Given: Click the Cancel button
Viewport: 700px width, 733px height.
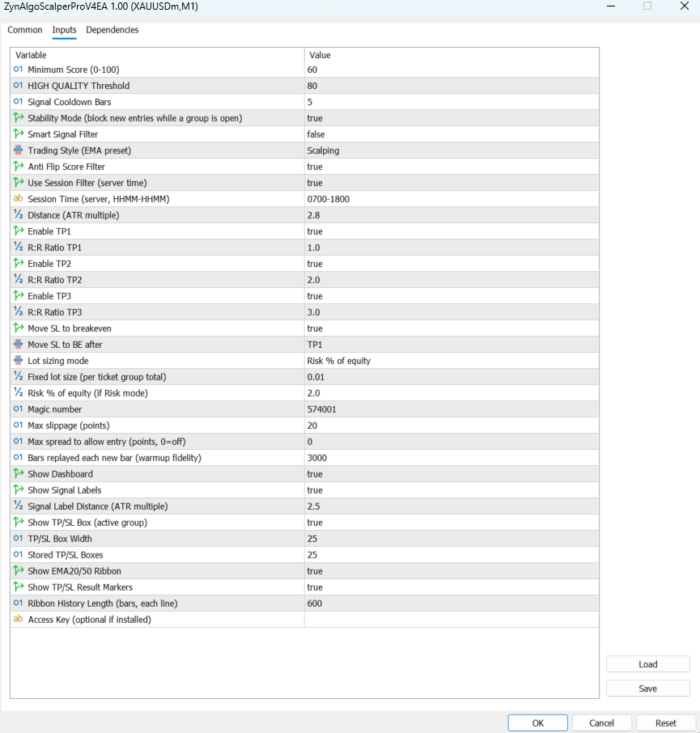Looking at the screenshot, I should 601,722.
